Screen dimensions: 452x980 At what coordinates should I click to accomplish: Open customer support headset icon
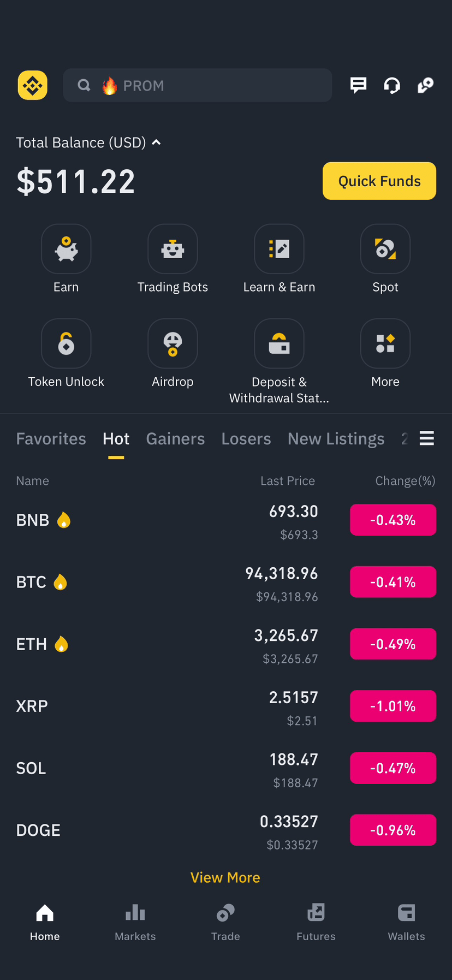click(x=392, y=85)
